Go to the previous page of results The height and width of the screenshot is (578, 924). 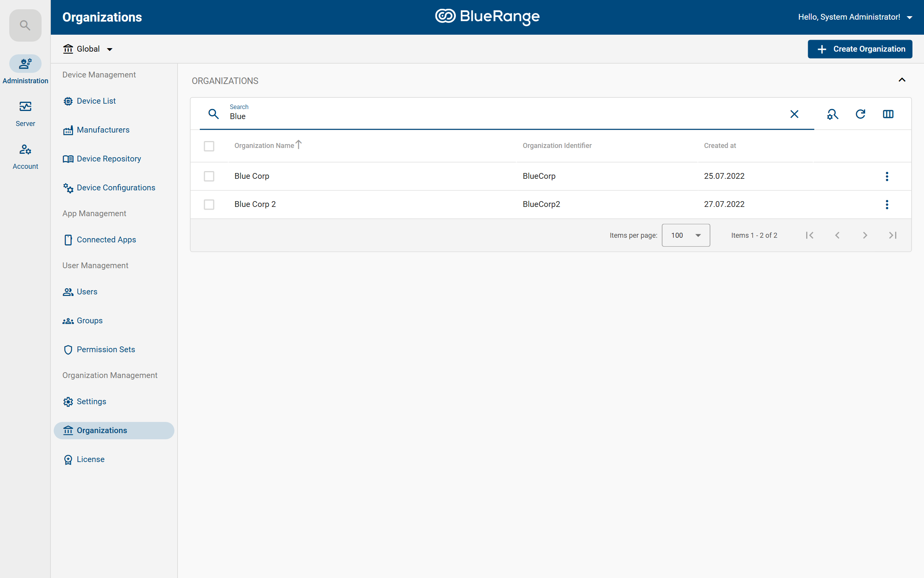(837, 235)
